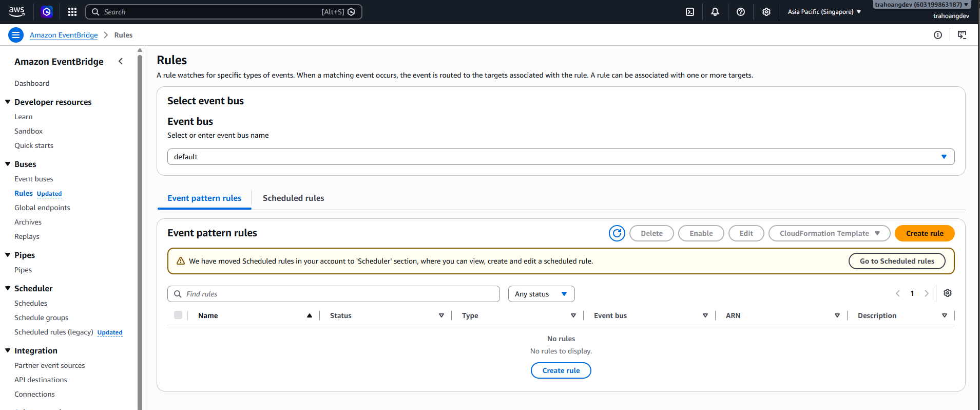Go to next page of rules
The image size is (980, 410).
coord(927,293)
